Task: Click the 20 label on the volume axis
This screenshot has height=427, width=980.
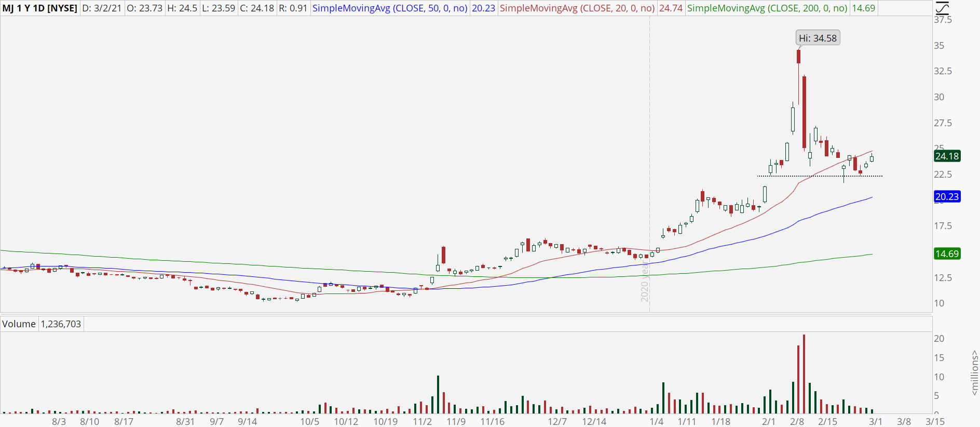Action: pyautogui.click(x=939, y=339)
